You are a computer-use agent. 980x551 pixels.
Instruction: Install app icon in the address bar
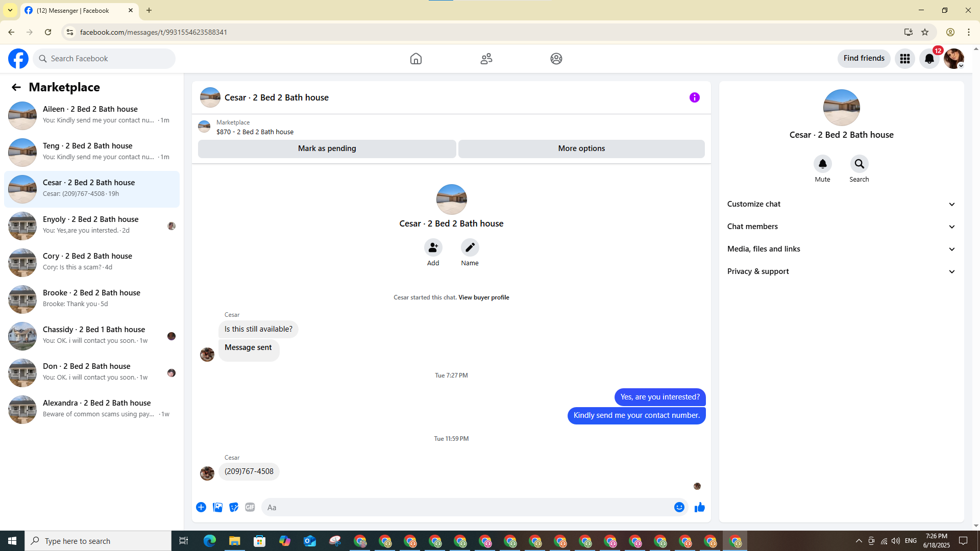click(908, 32)
